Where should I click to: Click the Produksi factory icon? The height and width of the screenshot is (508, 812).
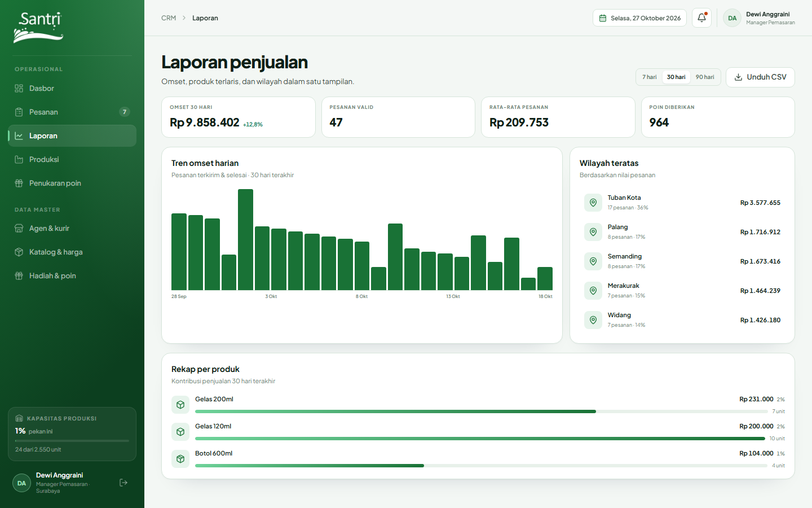[x=19, y=160]
